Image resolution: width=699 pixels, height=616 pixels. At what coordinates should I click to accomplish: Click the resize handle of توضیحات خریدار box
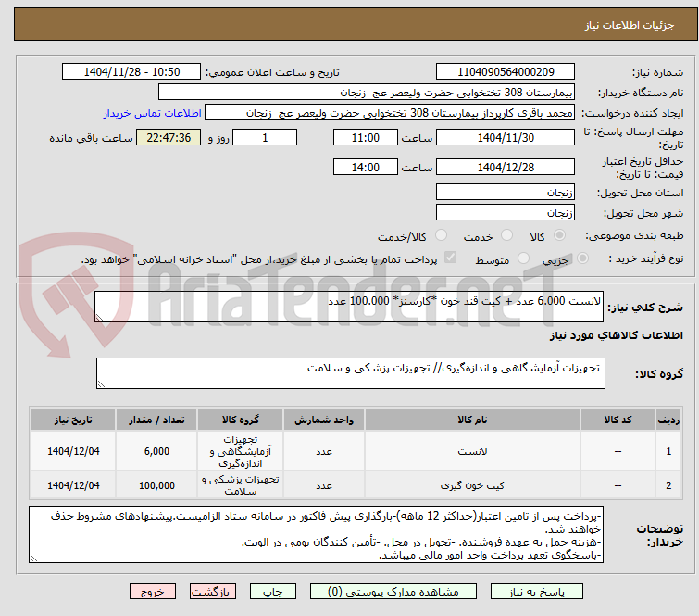[x=33, y=558]
